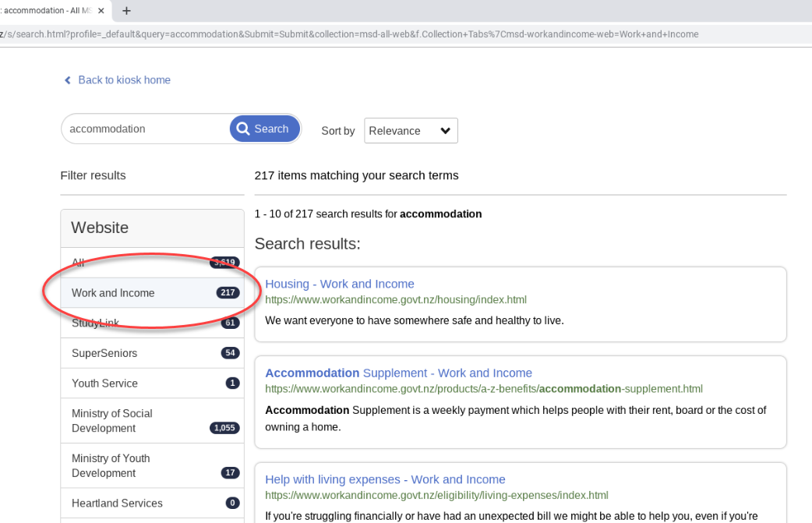The image size is (812, 523).
Task: Click the back chevron beside kiosk home
Action: [67, 80]
